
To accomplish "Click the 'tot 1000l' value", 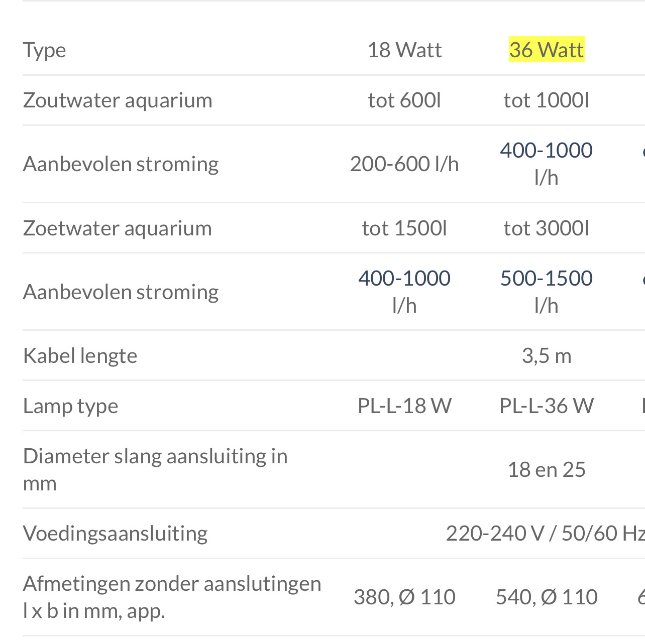I will point(547,100).
